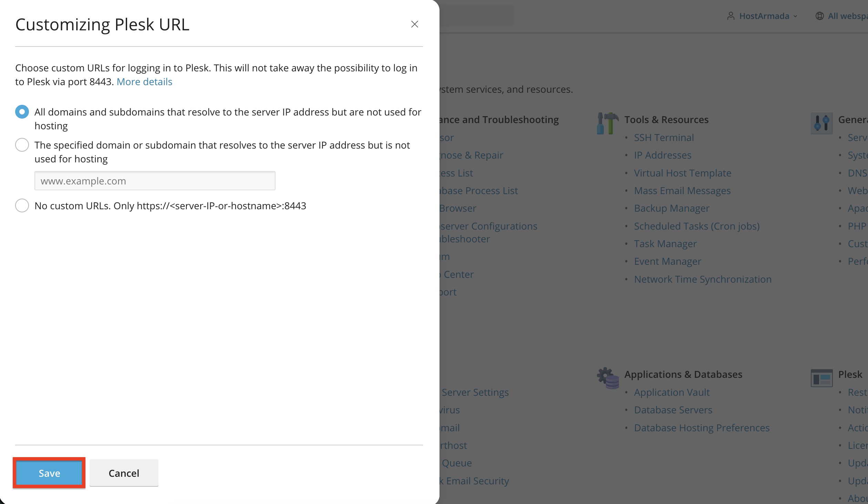Click the Applications & Databases gear icon
Viewport: 868px width, 504px height.
(x=608, y=378)
